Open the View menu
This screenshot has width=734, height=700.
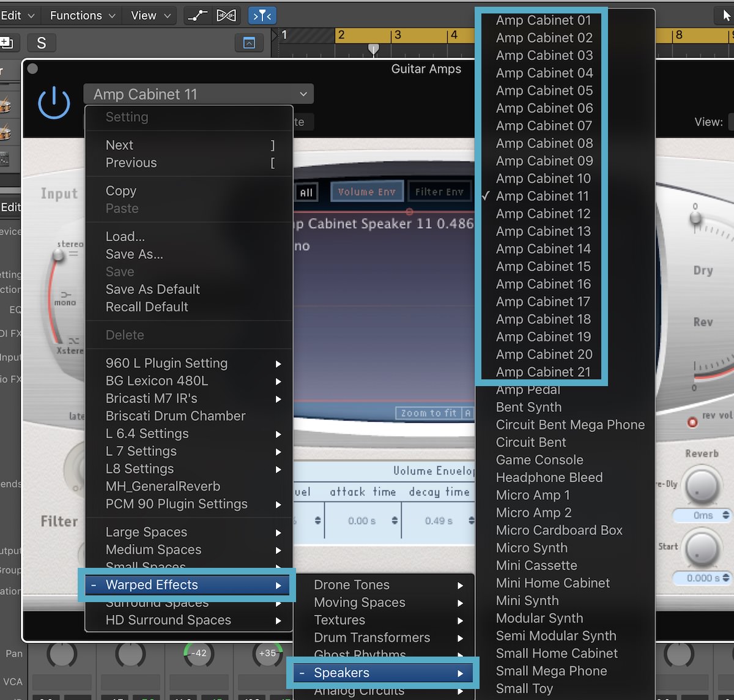[150, 15]
